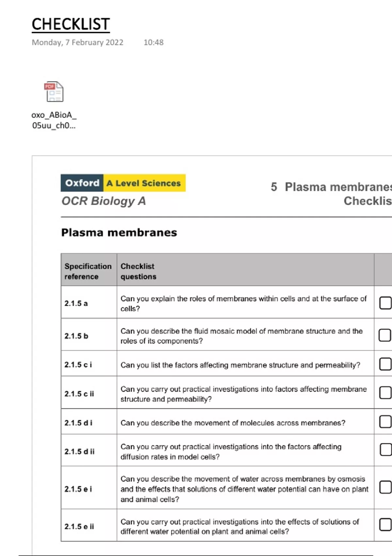Click the OCR Biology A subtitle
Viewport: 392px width, 556px height.
(104, 201)
